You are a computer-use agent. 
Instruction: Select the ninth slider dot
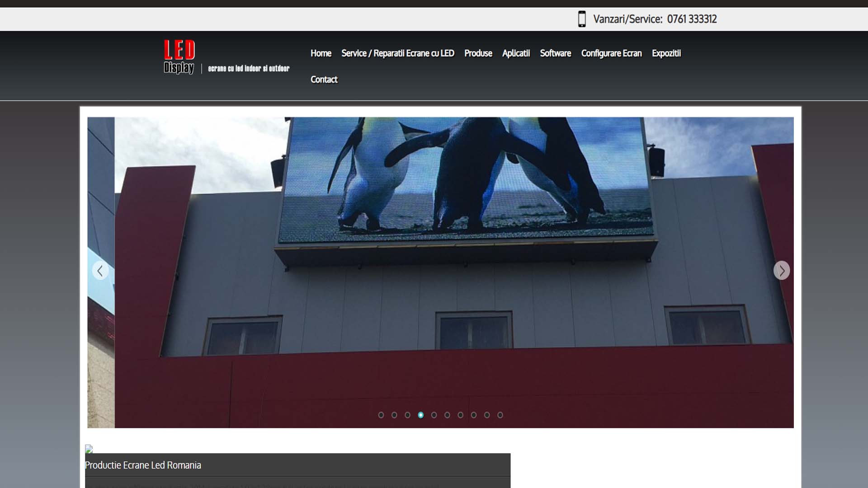487,415
